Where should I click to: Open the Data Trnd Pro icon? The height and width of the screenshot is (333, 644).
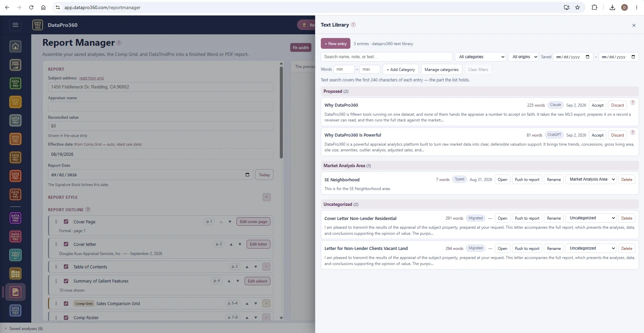point(15,218)
